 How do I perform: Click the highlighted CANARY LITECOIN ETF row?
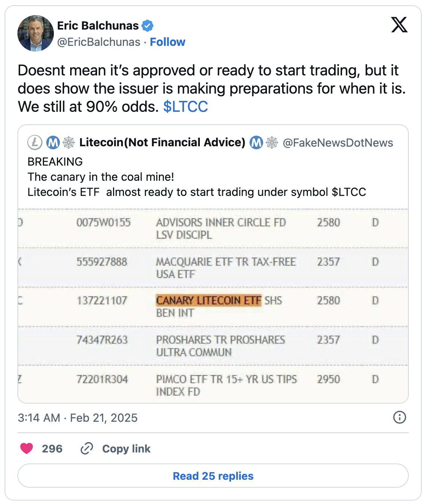click(208, 301)
